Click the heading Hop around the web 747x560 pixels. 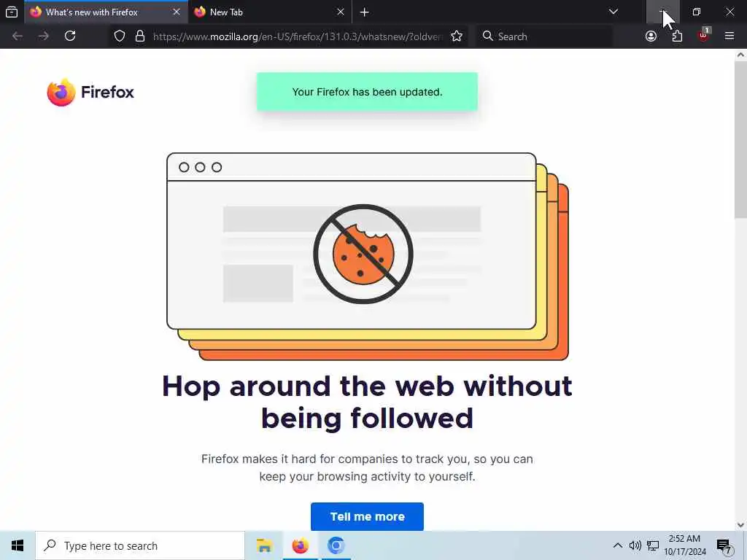pyautogui.click(x=368, y=402)
